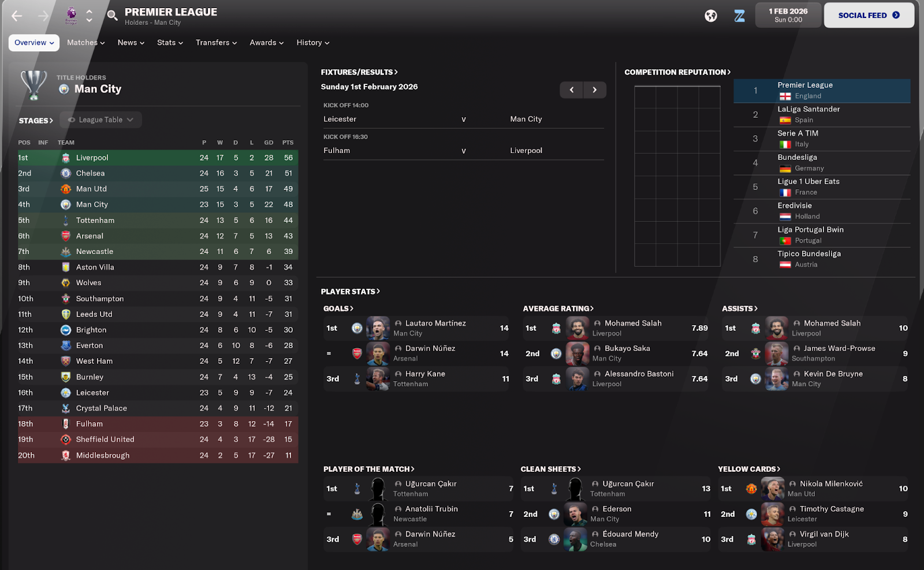Open the competition switcher up-down arrows
This screenshot has height=570, width=924.
(x=89, y=16)
